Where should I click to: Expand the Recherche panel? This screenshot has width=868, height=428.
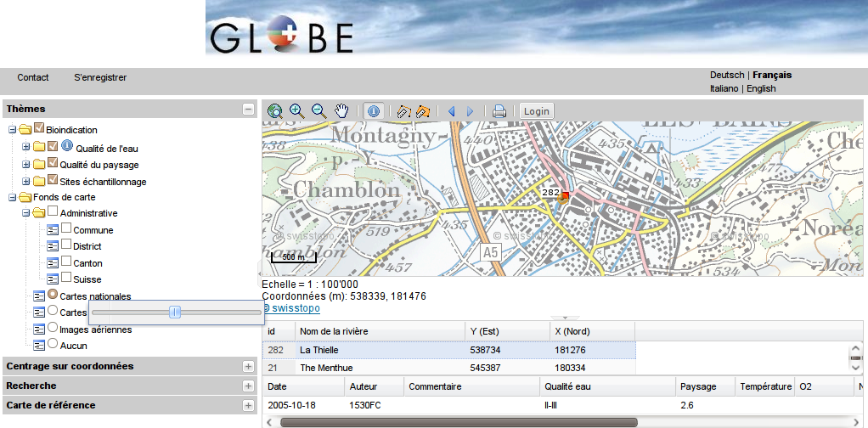click(x=248, y=386)
